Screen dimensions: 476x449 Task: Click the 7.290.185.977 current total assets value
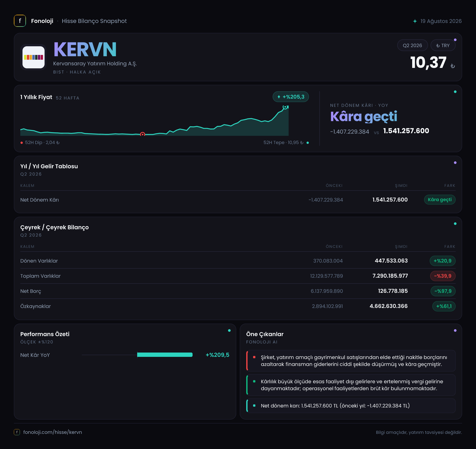tap(390, 276)
